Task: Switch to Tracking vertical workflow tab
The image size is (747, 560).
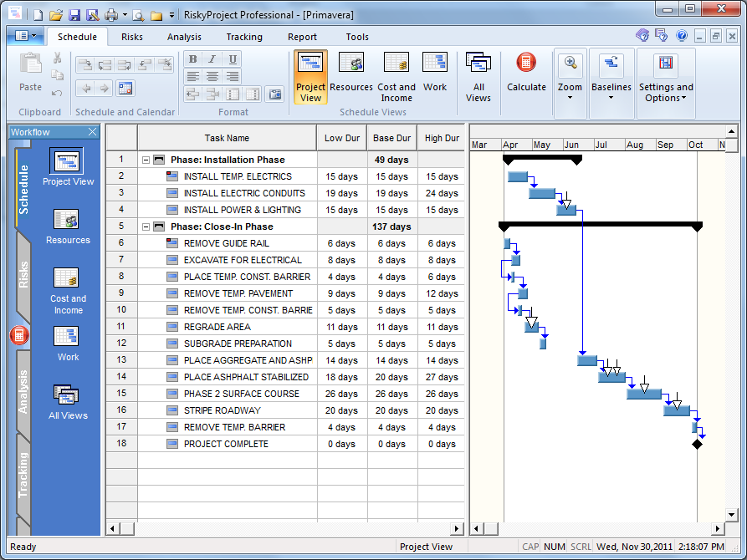Action: (23, 476)
